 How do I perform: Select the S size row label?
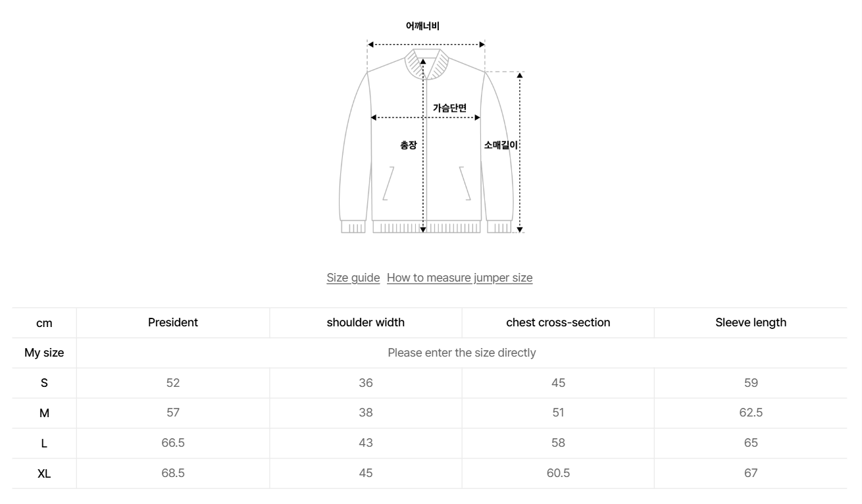tap(44, 383)
